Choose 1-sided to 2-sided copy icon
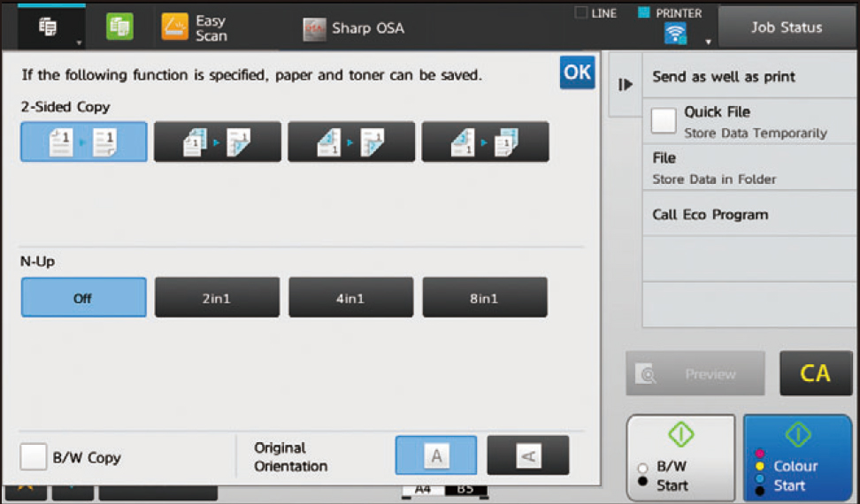860x504 pixels. [x=217, y=141]
